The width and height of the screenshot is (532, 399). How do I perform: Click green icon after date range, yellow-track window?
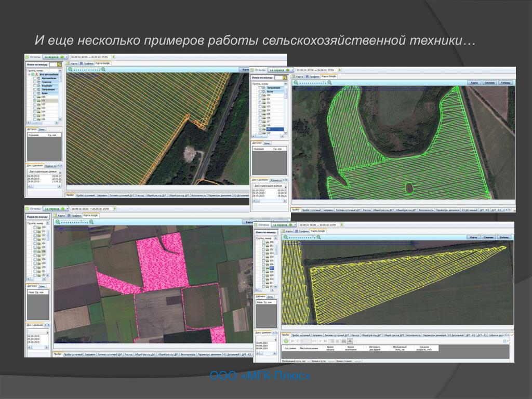pyautogui.click(x=342, y=224)
